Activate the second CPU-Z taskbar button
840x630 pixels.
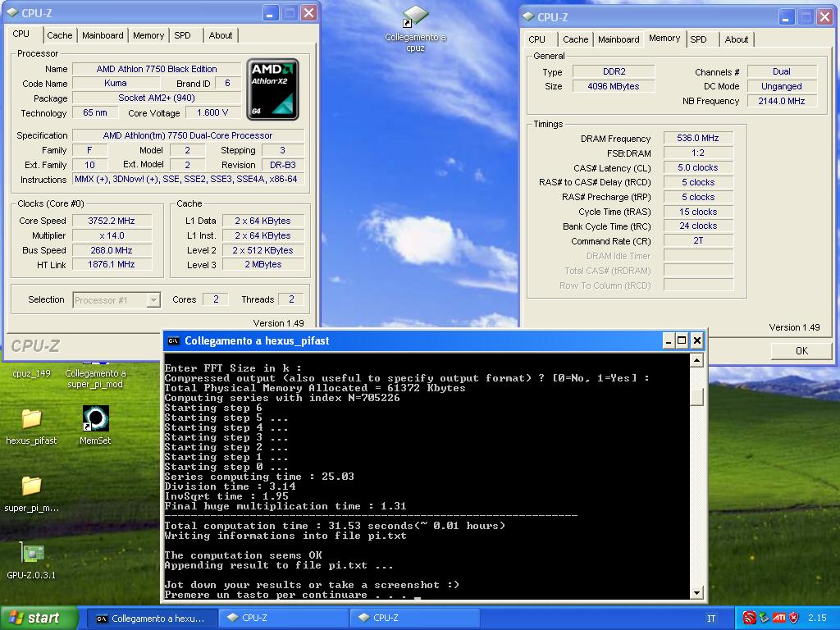pos(416,618)
